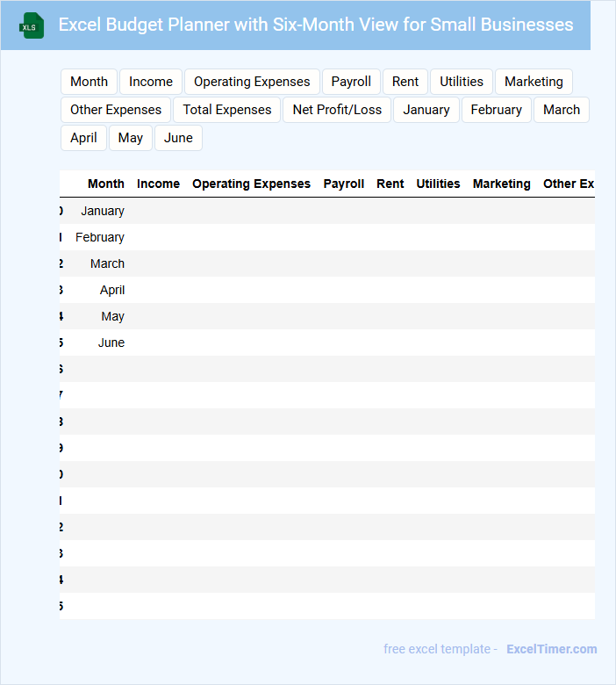Select the Payroll tag button
The image size is (616, 685).
coord(351,82)
